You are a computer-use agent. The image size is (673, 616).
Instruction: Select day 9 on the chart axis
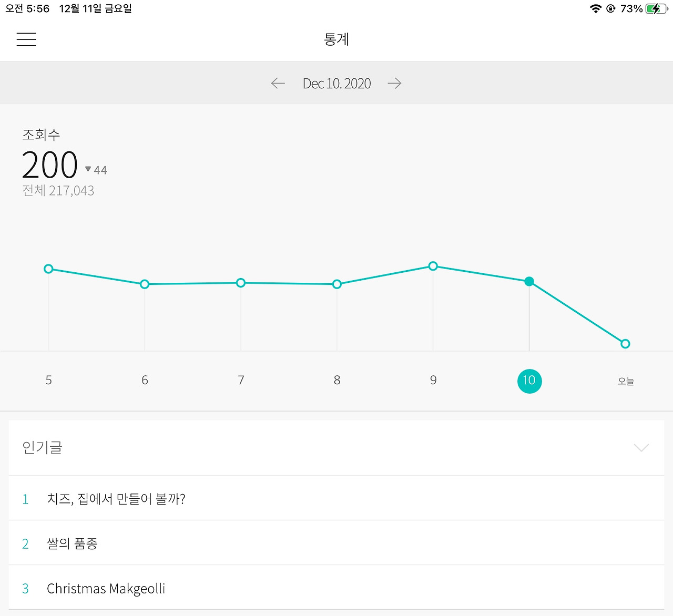433,380
